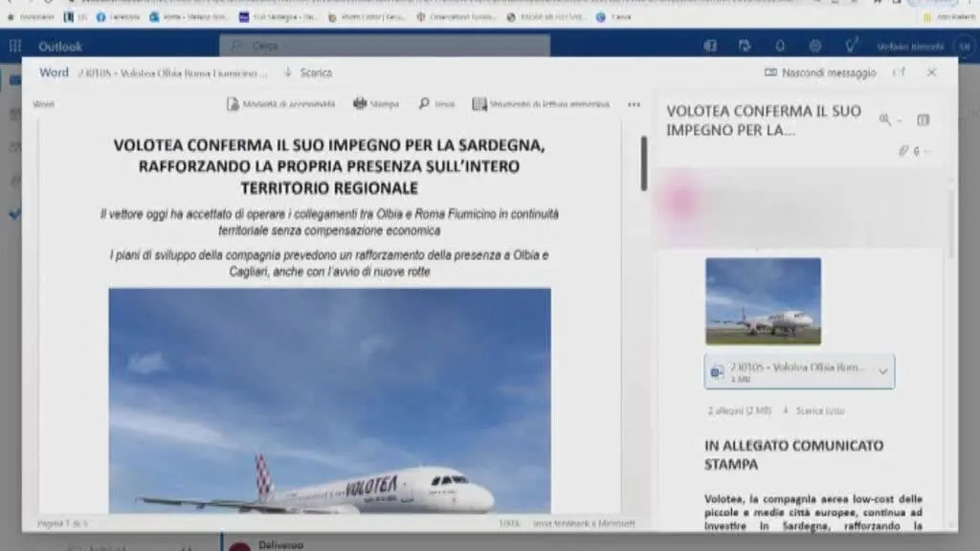Screen dimensions: 980x551
Task: Click the Facebook bookmark in browser bar
Action: point(118,17)
